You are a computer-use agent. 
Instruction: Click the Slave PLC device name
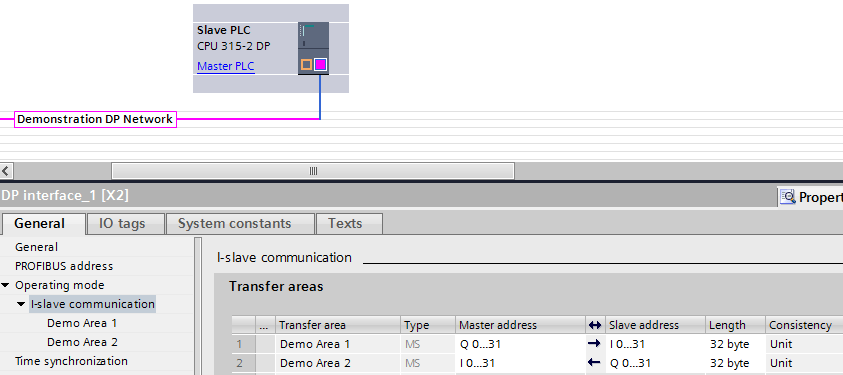point(224,30)
